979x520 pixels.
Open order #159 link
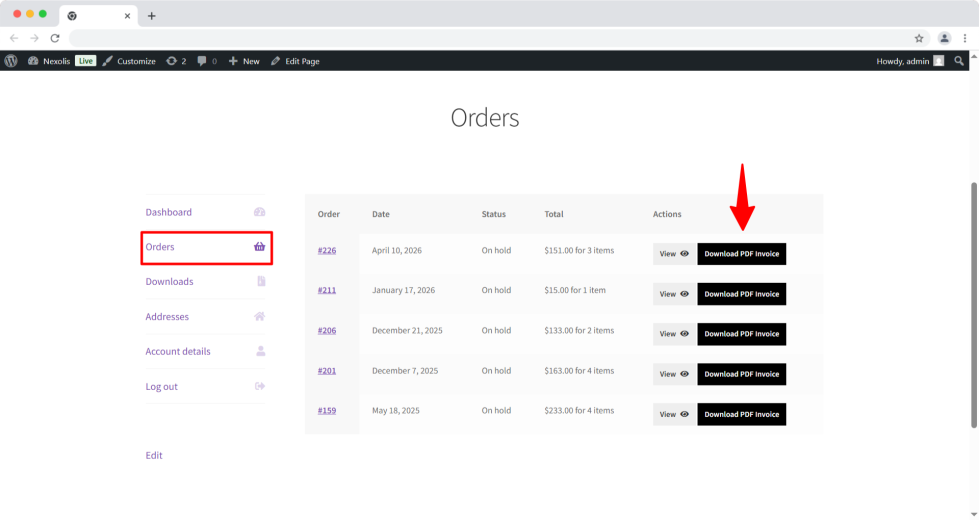[327, 411]
